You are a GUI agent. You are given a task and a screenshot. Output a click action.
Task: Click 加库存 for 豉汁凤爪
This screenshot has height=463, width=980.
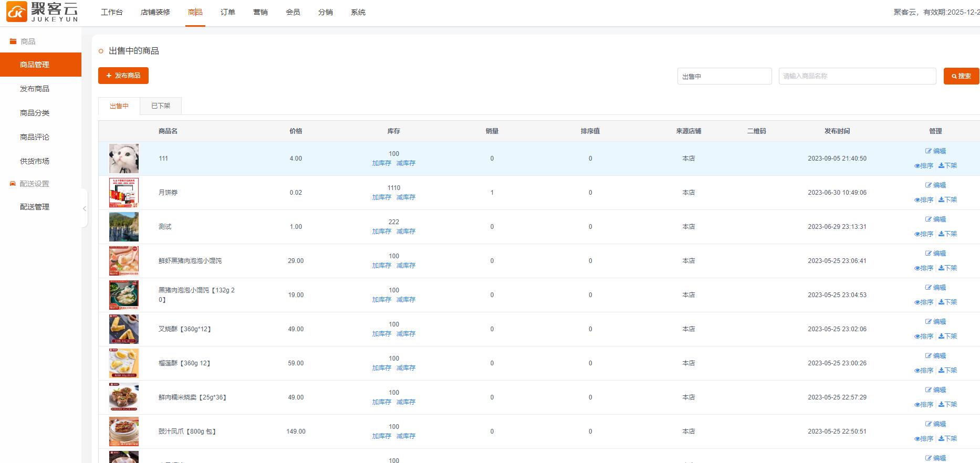[x=382, y=436]
